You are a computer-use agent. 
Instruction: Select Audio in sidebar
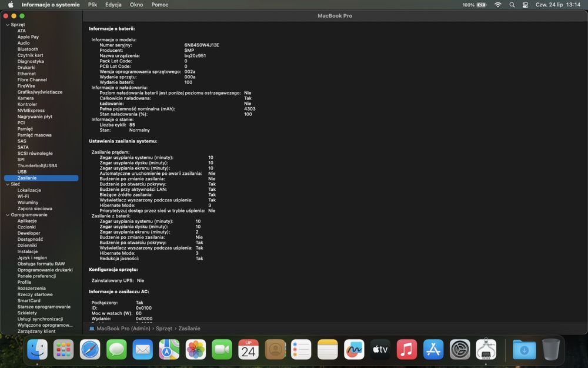(x=24, y=43)
